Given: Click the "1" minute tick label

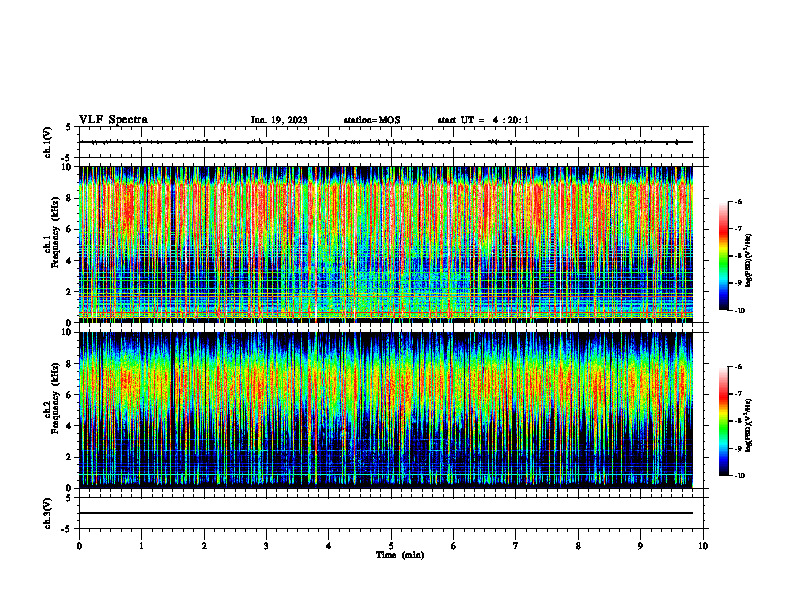Looking at the screenshot, I should tap(141, 546).
